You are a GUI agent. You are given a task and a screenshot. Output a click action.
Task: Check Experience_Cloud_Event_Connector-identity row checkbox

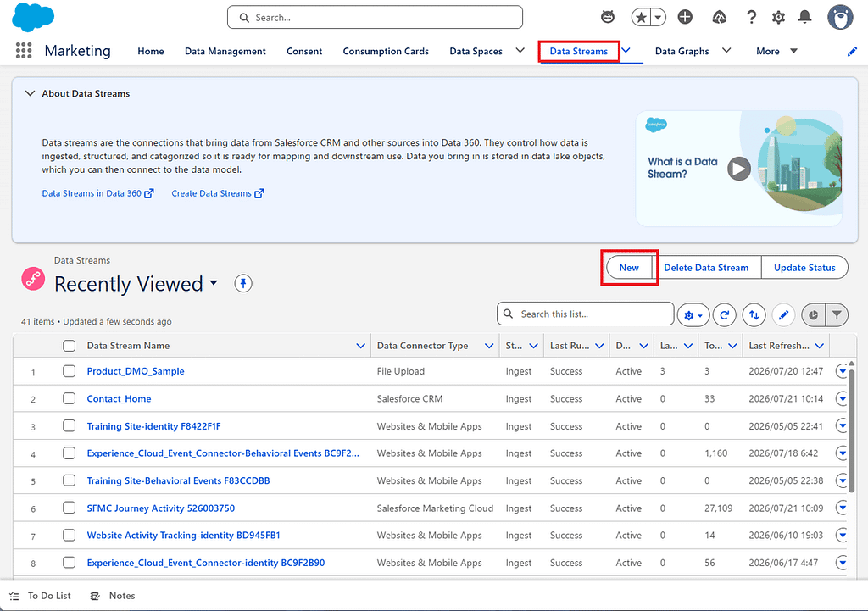70,563
